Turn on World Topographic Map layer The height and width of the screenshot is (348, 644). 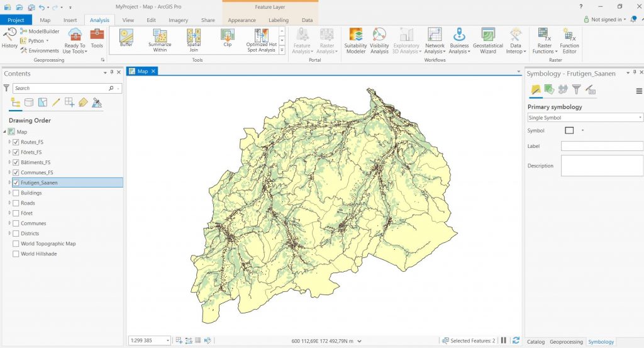(16, 244)
